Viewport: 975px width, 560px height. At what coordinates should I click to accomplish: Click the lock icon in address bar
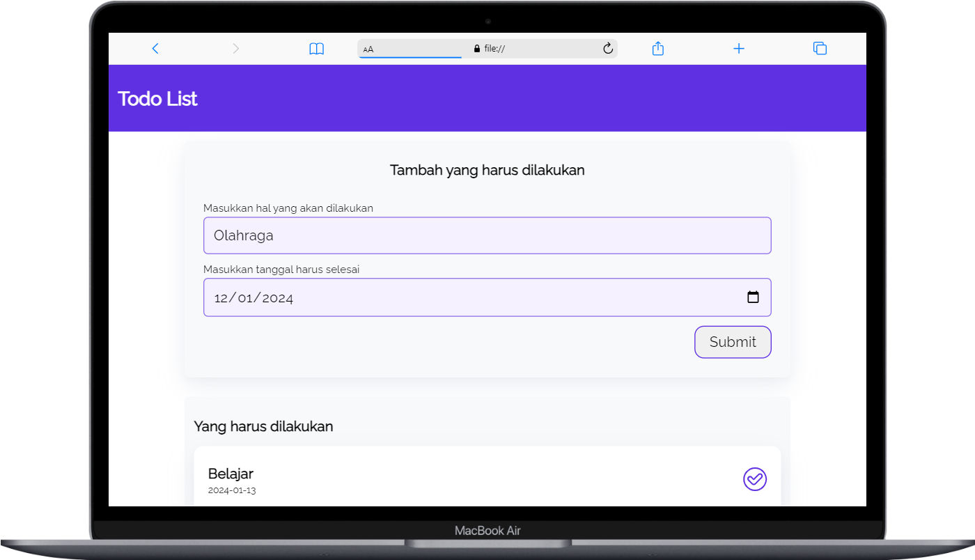point(477,49)
